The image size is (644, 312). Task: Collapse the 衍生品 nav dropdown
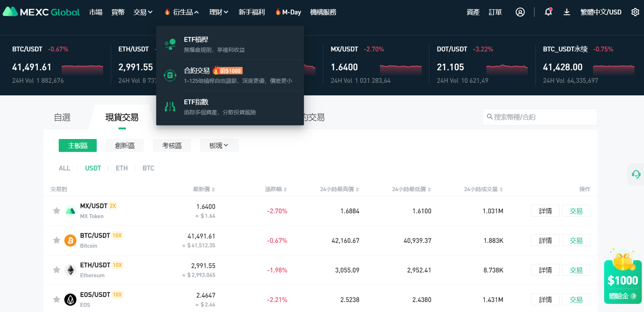coord(182,12)
